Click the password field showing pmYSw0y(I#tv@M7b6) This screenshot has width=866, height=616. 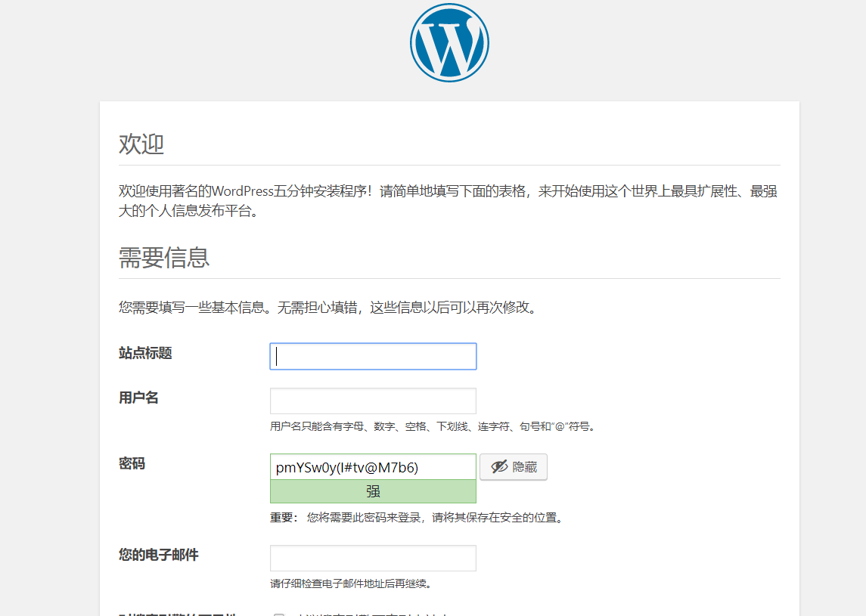373,467
